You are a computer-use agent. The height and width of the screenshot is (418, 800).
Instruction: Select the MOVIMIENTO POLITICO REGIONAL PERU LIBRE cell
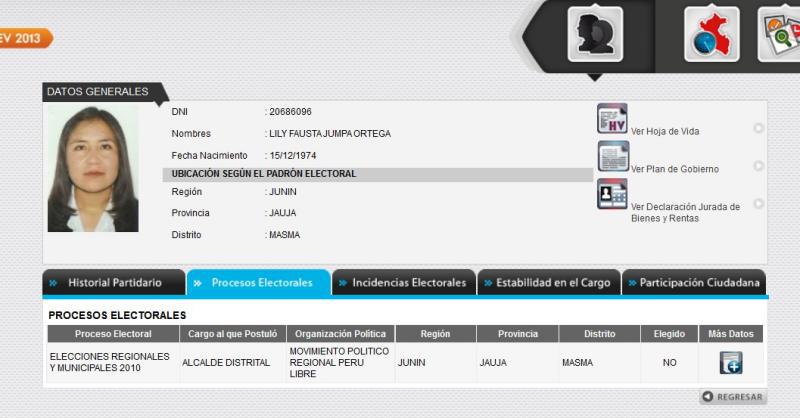click(x=339, y=362)
